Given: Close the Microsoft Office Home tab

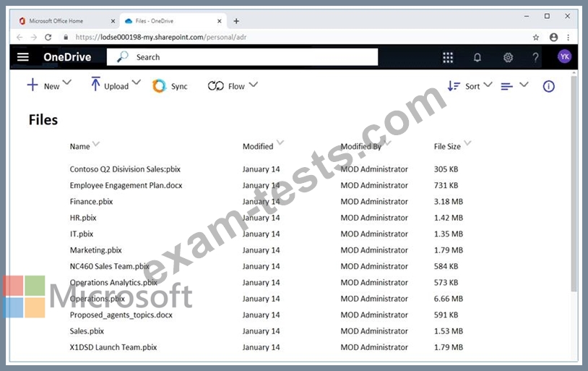Looking at the screenshot, I should 113,21.
